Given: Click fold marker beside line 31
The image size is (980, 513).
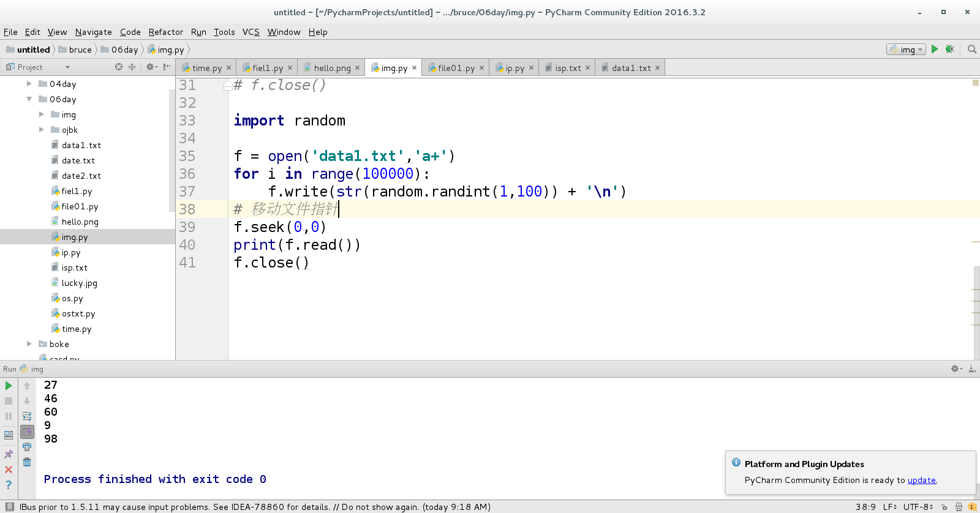Looking at the screenshot, I should (x=228, y=85).
